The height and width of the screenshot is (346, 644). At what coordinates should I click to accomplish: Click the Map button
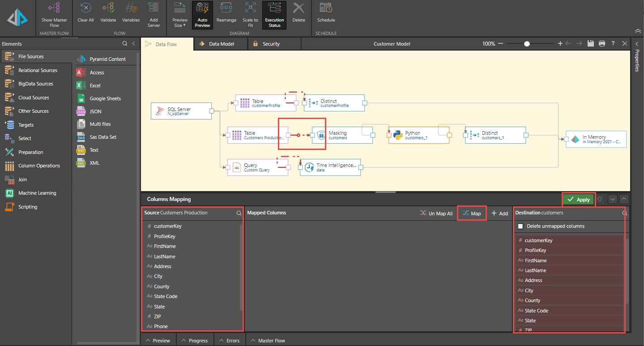click(x=472, y=214)
